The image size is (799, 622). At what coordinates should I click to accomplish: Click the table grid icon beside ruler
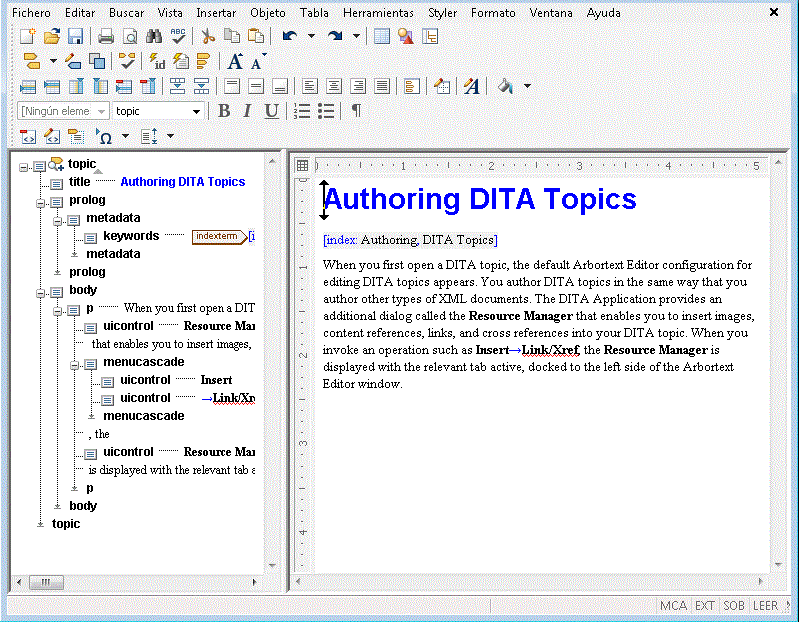[302, 165]
